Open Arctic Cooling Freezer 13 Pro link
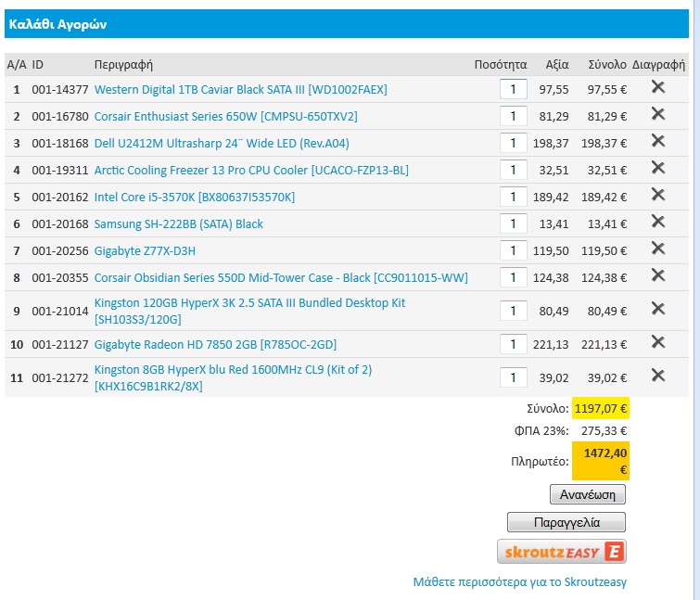 click(x=251, y=170)
